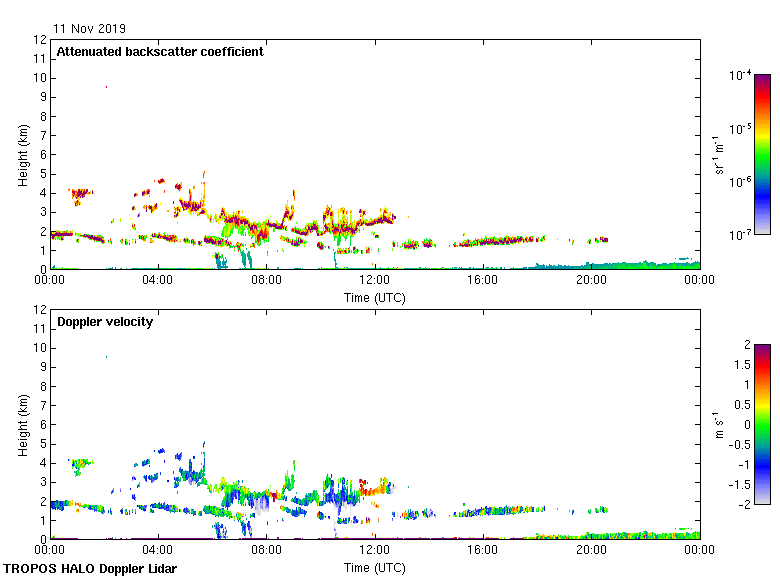Viewport: 780px width, 580px height.
Task: Click the 08:00 tick label under the top plot
Action: pos(266,281)
